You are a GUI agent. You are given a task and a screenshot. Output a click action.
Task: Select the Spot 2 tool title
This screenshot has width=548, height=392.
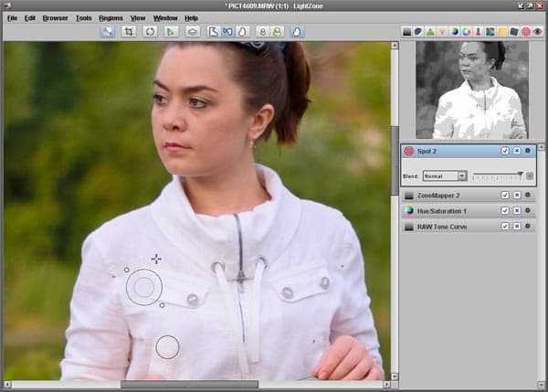pyautogui.click(x=427, y=152)
